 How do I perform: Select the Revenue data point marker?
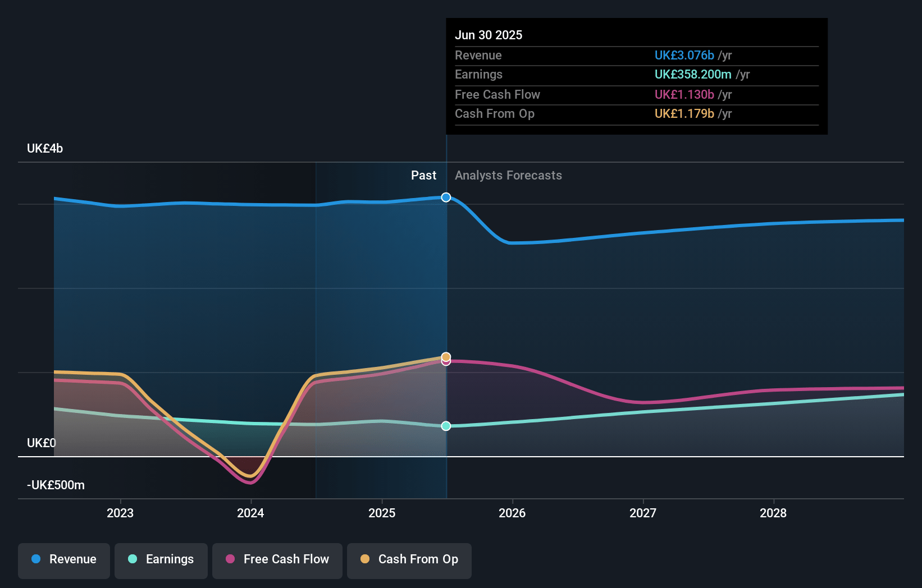tap(446, 197)
